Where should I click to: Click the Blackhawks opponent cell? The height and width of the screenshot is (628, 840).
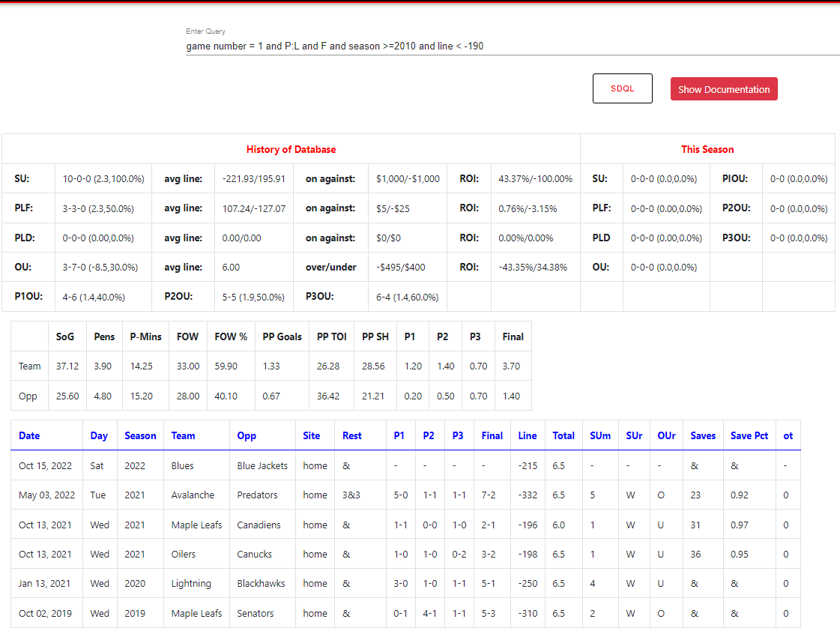click(261, 584)
